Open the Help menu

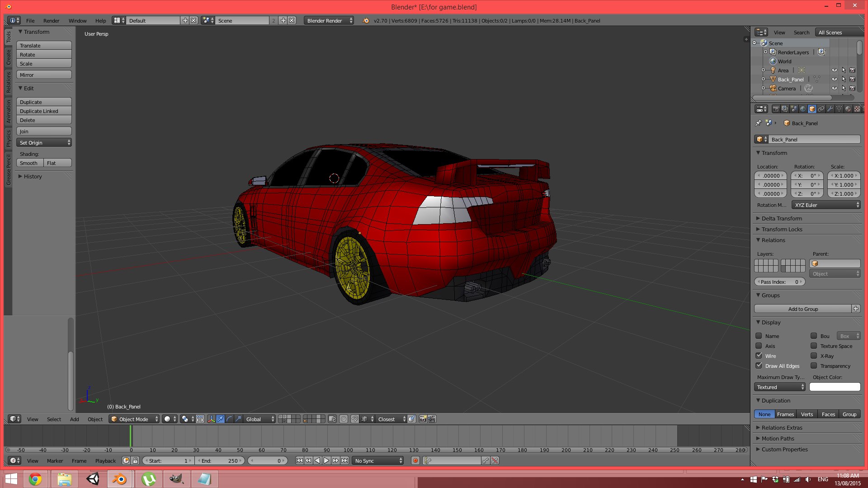100,21
